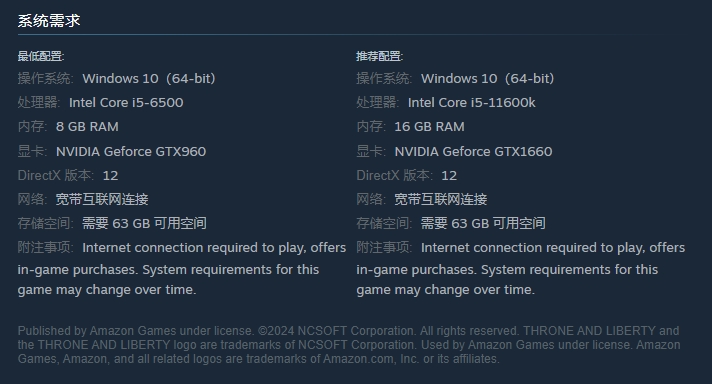Click the recommended 附注事项 notes paragraph

(521, 268)
